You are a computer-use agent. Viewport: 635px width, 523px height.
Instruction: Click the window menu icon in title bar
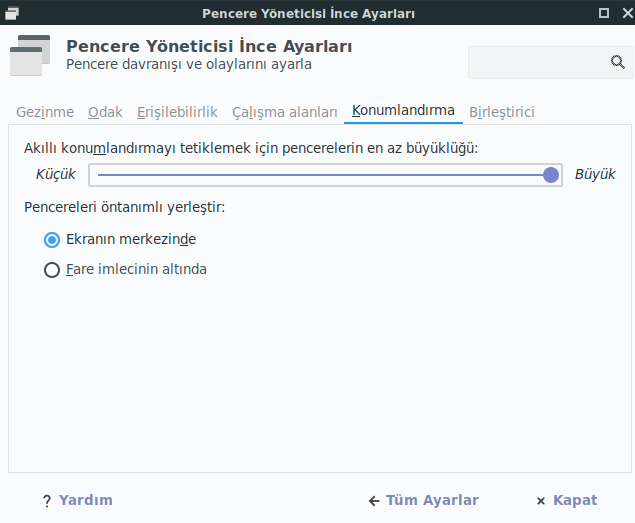tap(12, 13)
